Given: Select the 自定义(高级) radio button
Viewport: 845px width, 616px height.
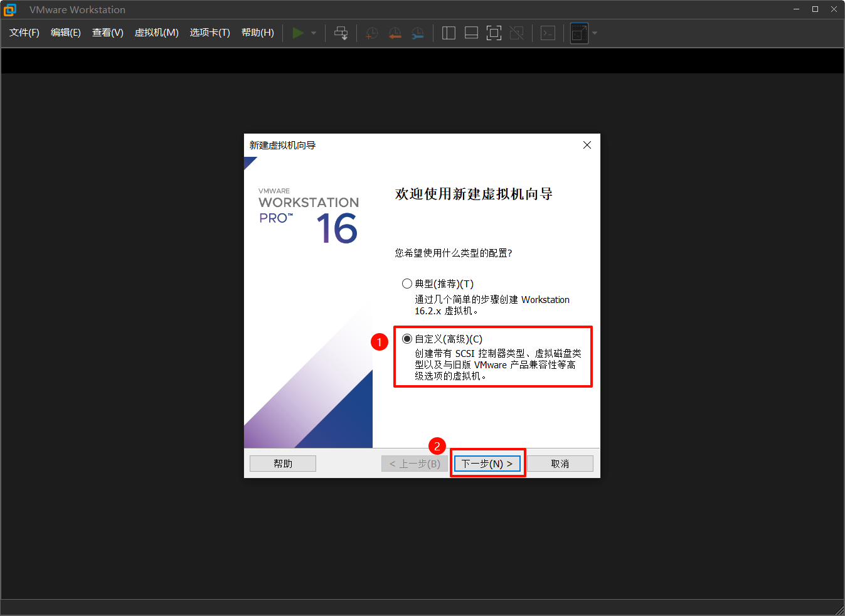Looking at the screenshot, I should (x=407, y=339).
